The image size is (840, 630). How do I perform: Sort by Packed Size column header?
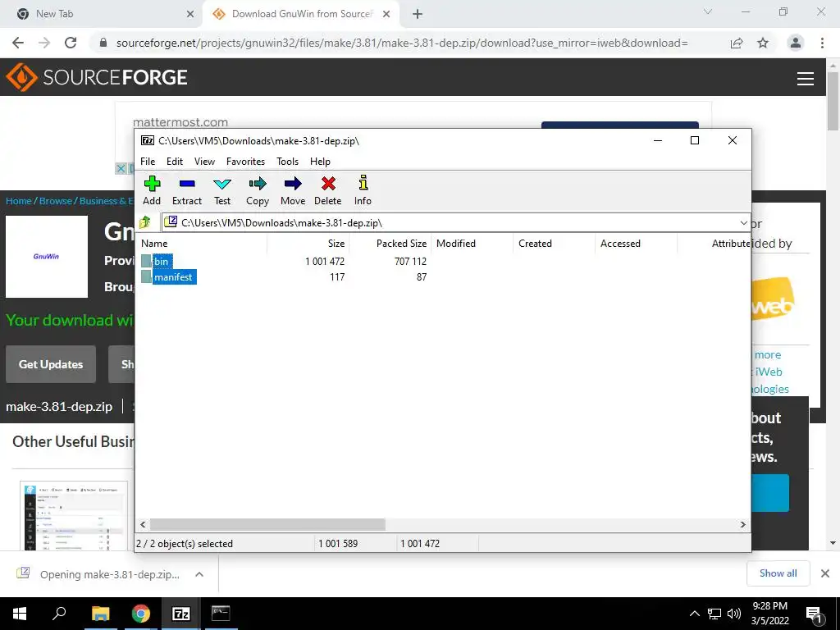(390, 243)
